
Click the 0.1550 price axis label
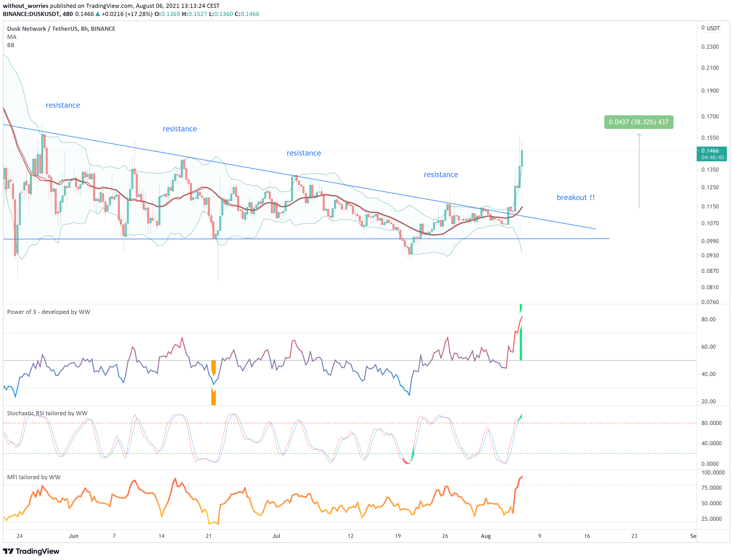point(710,138)
